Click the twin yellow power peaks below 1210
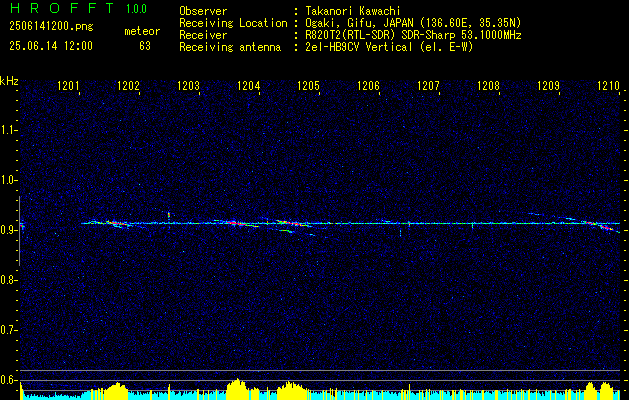The height and width of the screenshot is (400, 629). (598, 390)
